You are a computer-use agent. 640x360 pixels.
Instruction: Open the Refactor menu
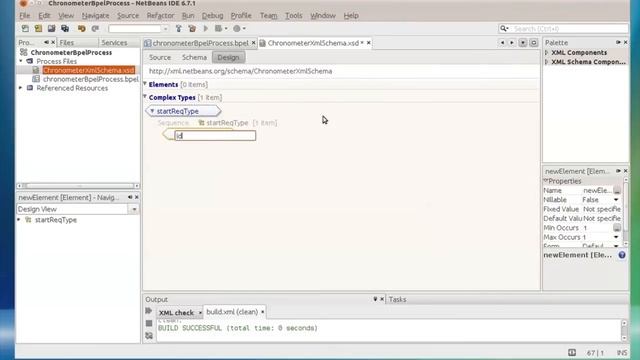[x=160, y=16]
